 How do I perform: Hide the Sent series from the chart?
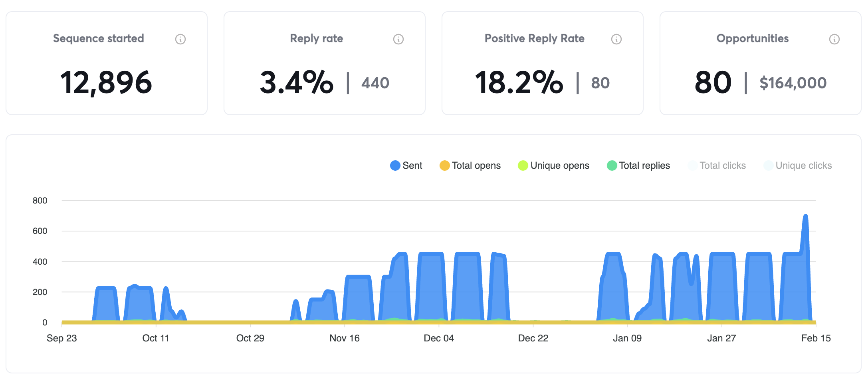tap(412, 165)
